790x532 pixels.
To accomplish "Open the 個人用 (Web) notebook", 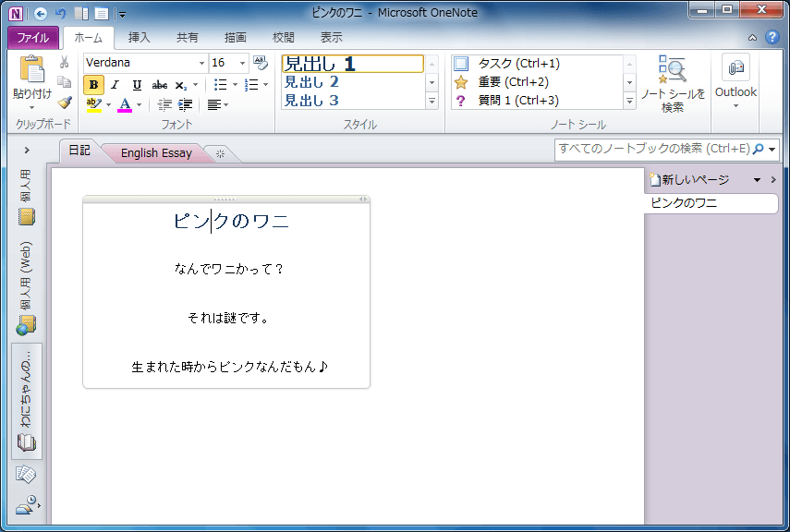I will 26,288.
